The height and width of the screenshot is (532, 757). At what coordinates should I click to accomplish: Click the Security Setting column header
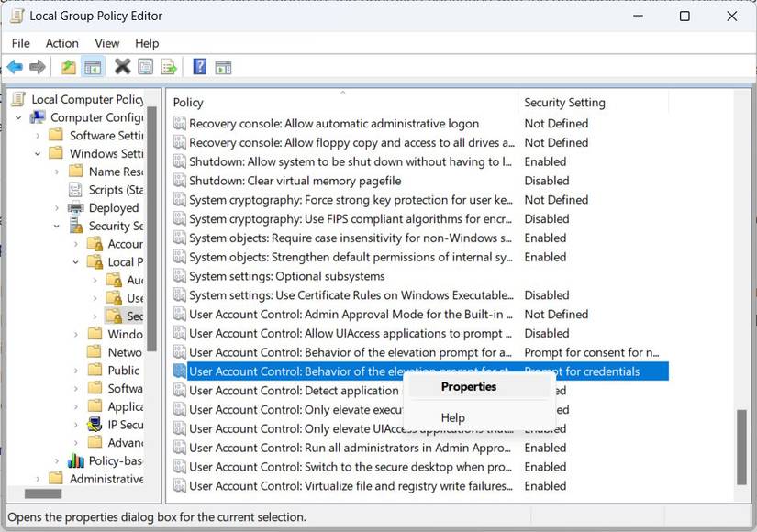point(567,102)
